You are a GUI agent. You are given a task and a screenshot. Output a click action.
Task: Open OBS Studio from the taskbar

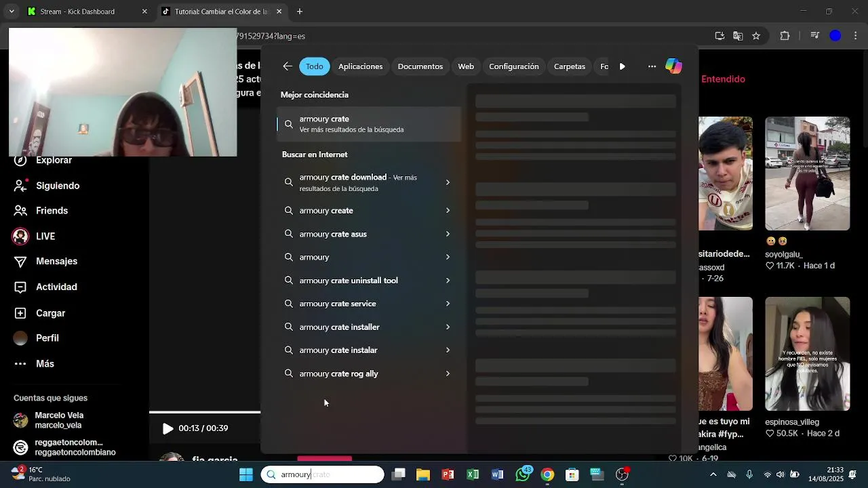[x=622, y=474]
